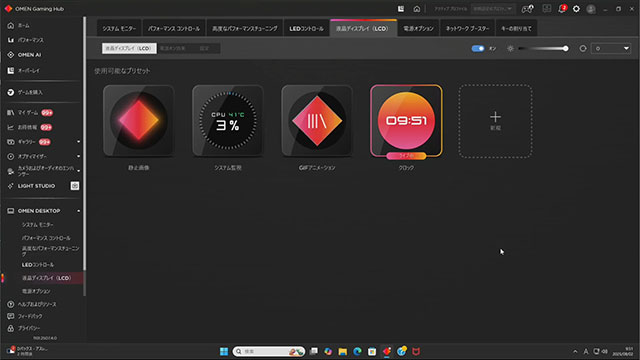Open File Explorer from the taskbar
This screenshot has height=360, width=640.
pos(342,351)
